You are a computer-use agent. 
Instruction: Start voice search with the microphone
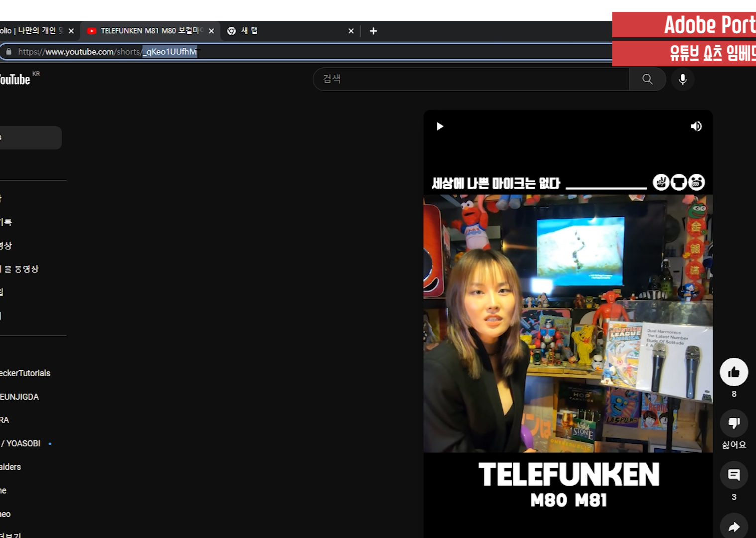(x=683, y=79)
